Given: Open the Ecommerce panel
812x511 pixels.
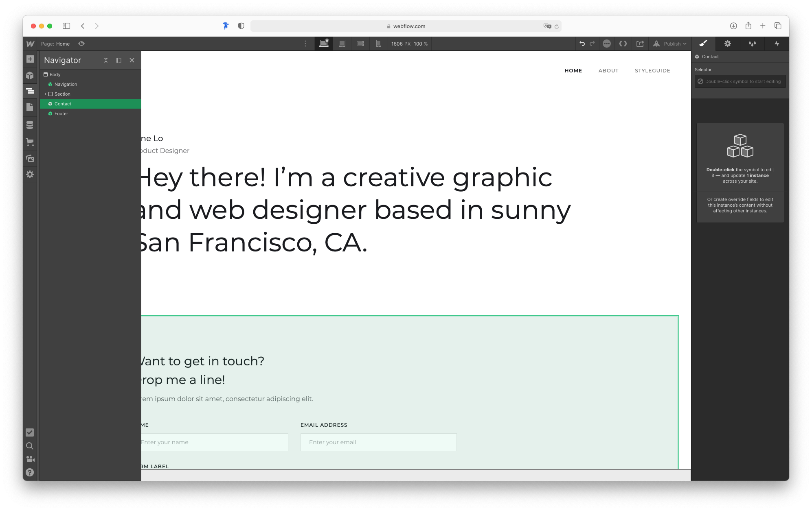Looking at the screenshot, I should pyautogui.click(x=30, y=142).
